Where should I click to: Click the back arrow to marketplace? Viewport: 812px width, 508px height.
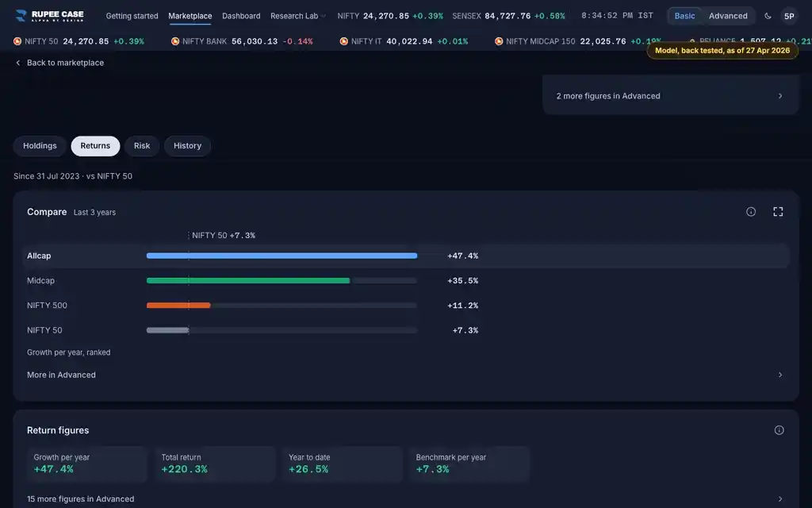click(18, 63)
